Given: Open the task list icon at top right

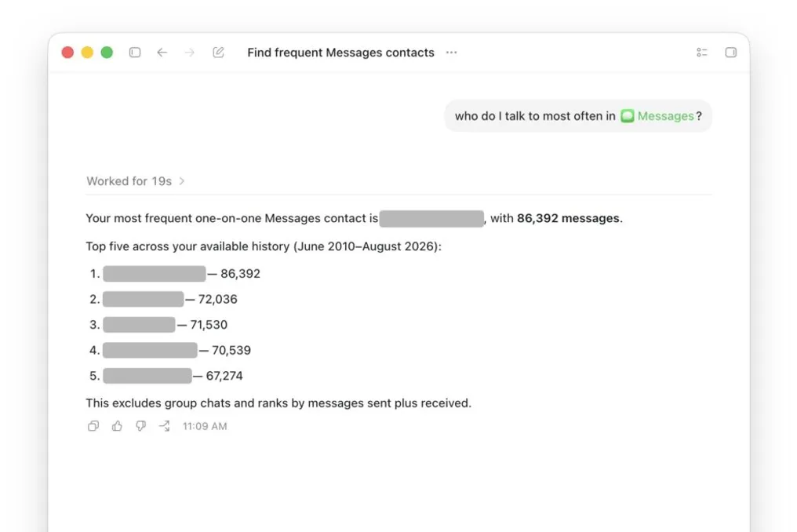Looking at the screenshot, I should point(702,53).
